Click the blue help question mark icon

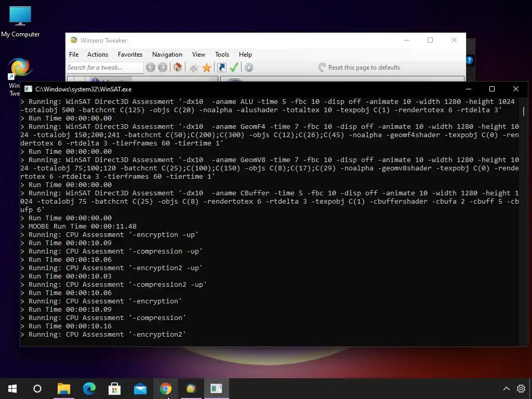pos(469,60)
